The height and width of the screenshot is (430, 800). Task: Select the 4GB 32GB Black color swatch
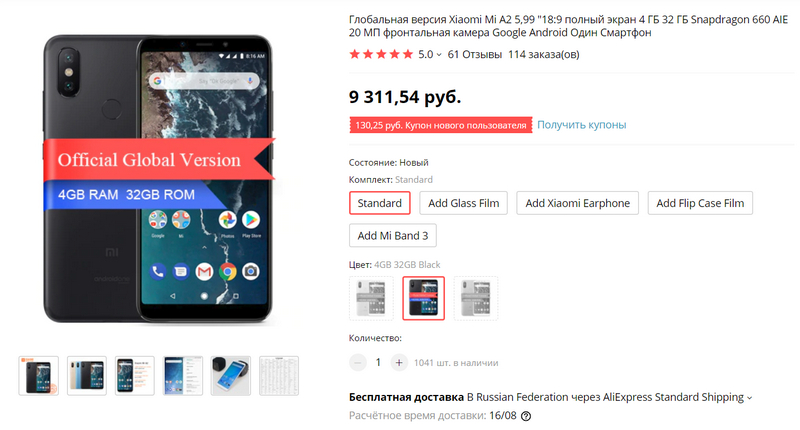(x=423, y=298)
